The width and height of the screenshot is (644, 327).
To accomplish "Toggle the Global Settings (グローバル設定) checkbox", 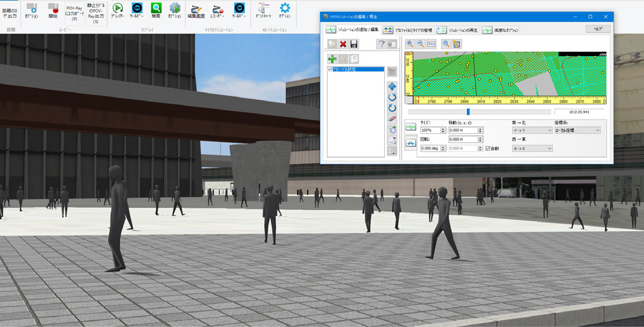I will pyautogui.click(x=330, y=69).
